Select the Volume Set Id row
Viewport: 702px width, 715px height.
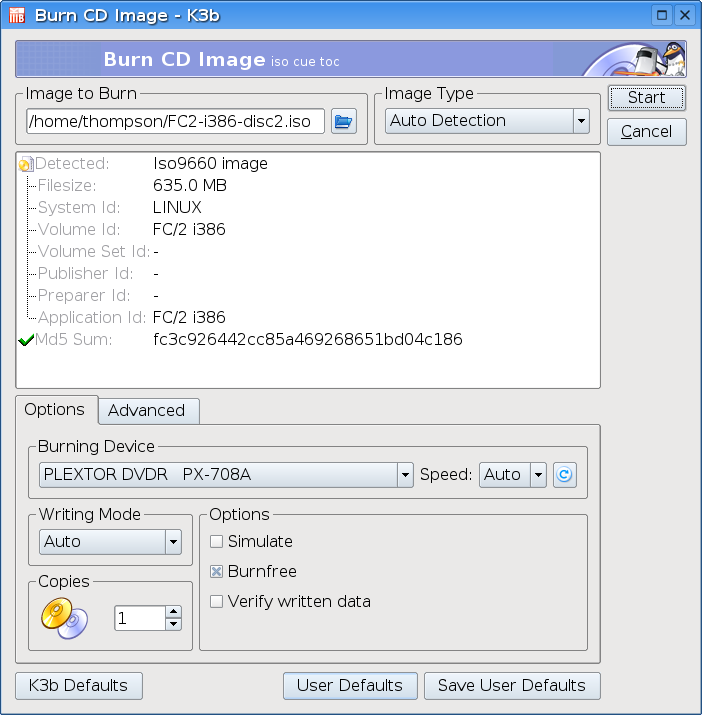pyautogui.click(x=308, y=252)
